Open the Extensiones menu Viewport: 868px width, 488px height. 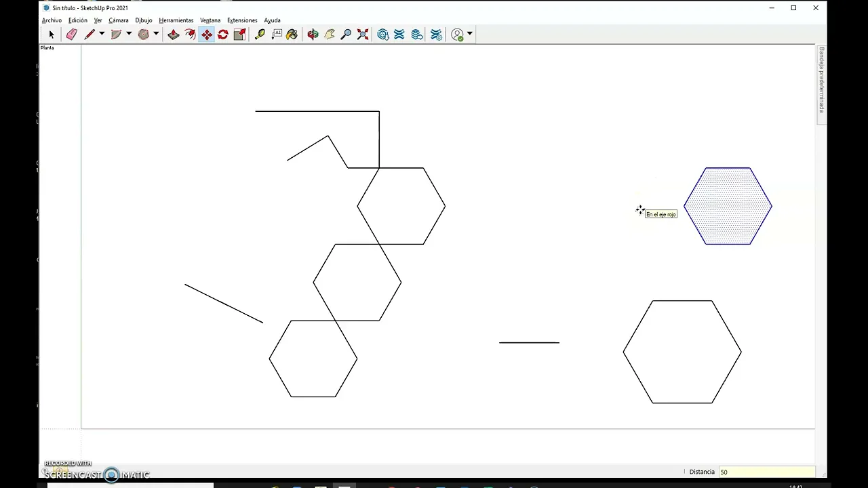click(242, 20)
